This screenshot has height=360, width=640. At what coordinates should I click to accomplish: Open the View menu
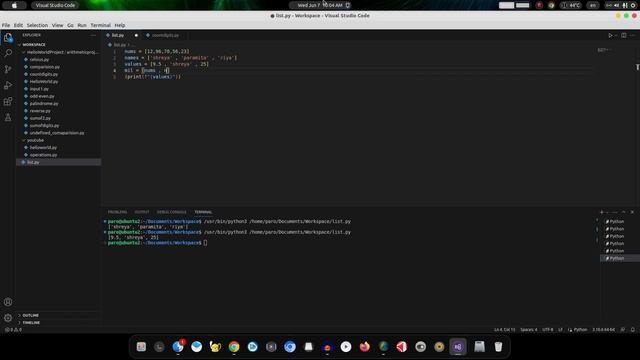coord(58,25)
